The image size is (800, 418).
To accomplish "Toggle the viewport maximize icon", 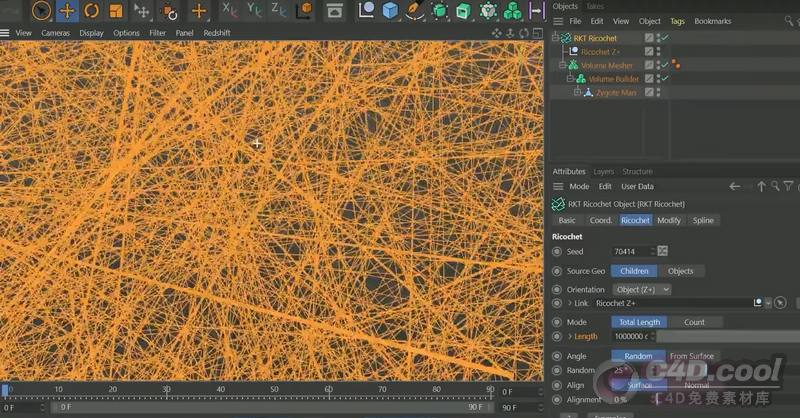I will click(537, 33).
